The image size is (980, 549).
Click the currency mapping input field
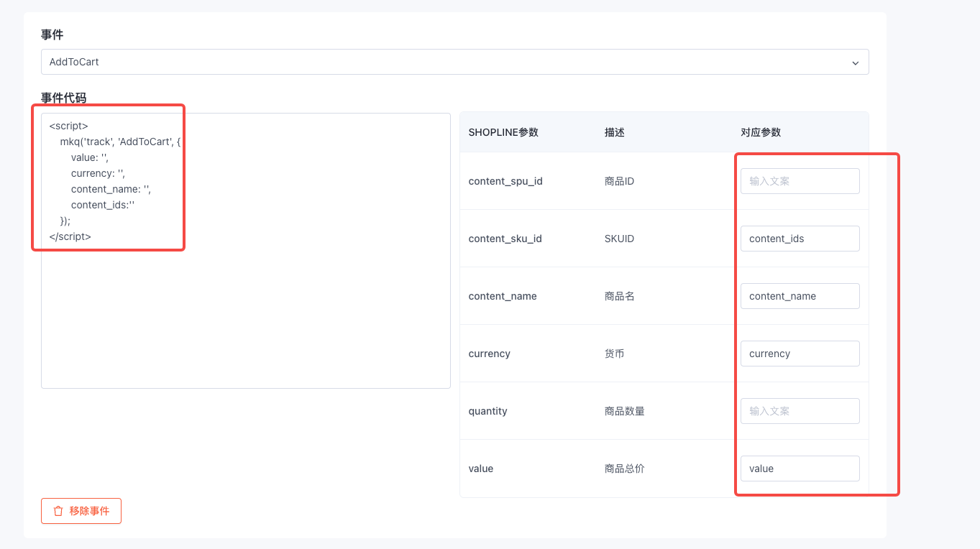(800, 354)
